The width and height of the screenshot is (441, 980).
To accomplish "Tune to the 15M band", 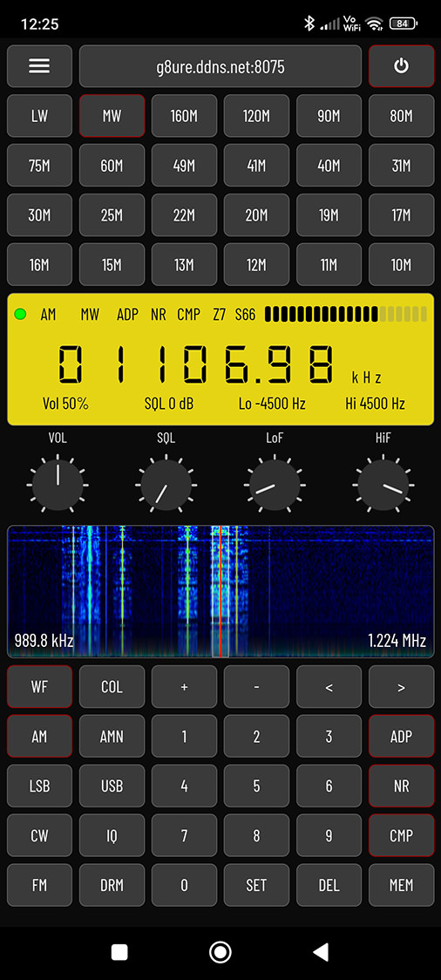I will 112,265.
